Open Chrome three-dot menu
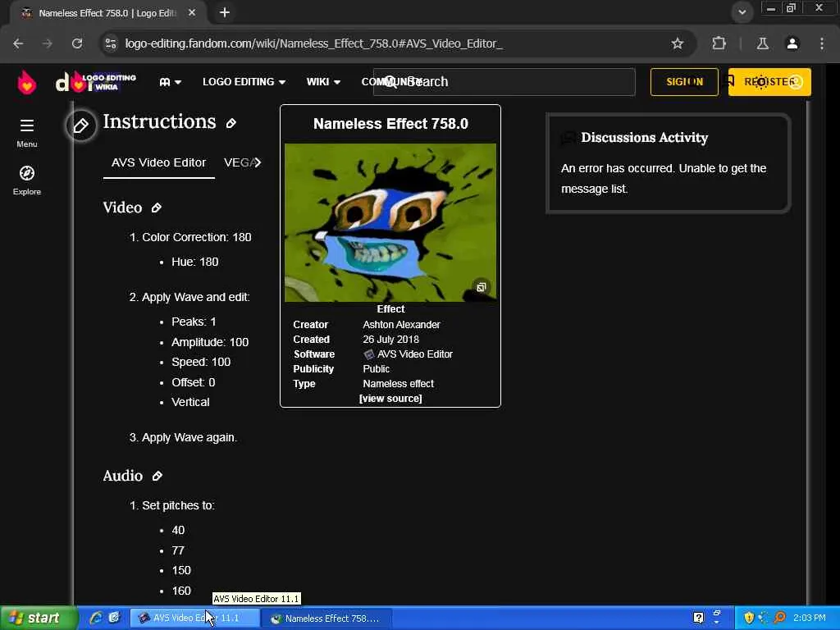The image size is (840, 630). (x=822, y=43)
